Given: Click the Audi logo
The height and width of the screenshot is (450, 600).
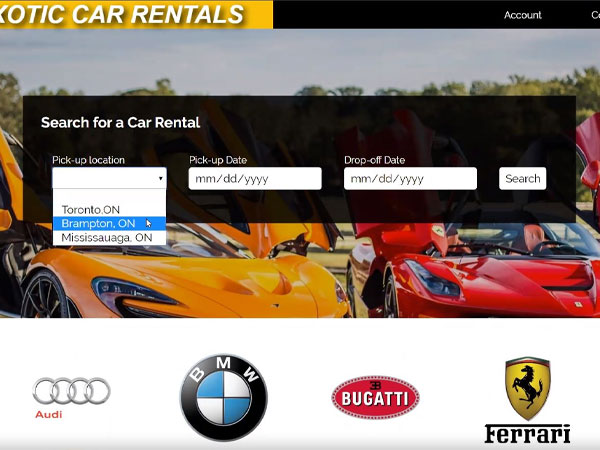Looking at the screenshot, I should pos(72,398).
